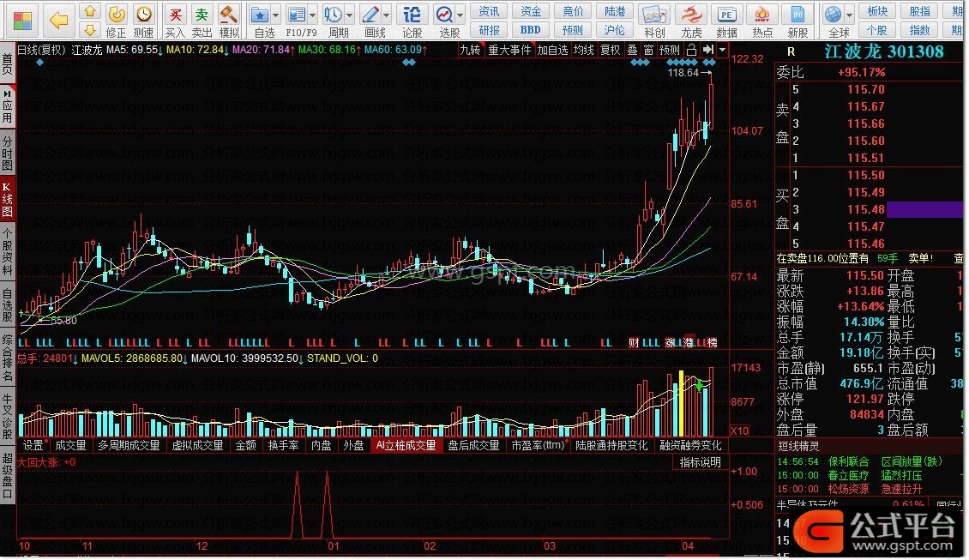Screen dimensions: 969x560
Task: Go back with the yellow left arrow
Action: [58, 21]
